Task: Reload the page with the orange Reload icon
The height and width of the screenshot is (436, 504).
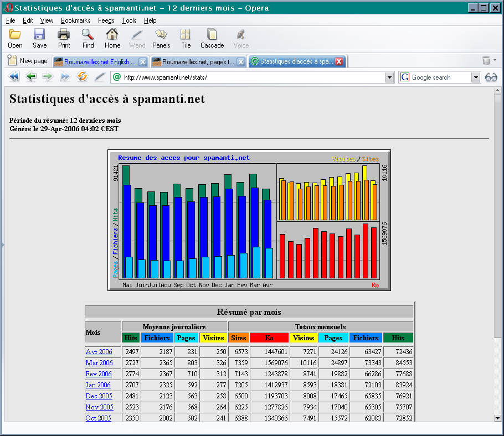Action: click(83, 77)
